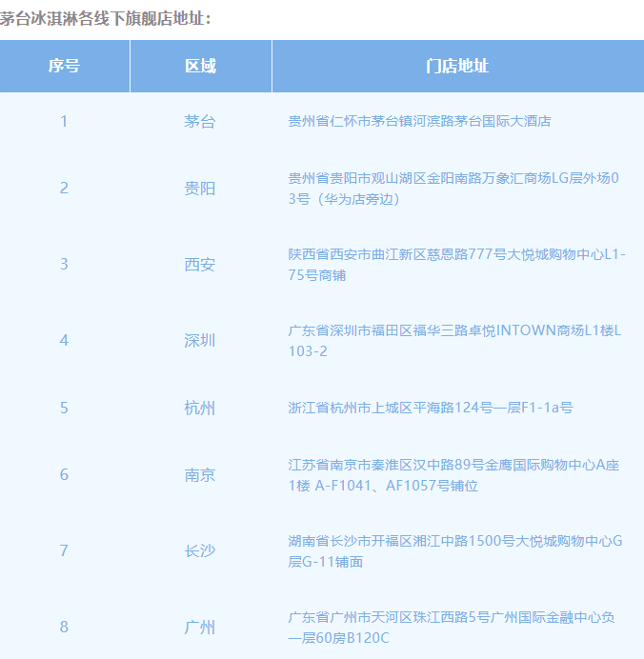Select the serial number 8 cell
The image size is (644, 659).
pyautogui.click(x=64, y=627)
